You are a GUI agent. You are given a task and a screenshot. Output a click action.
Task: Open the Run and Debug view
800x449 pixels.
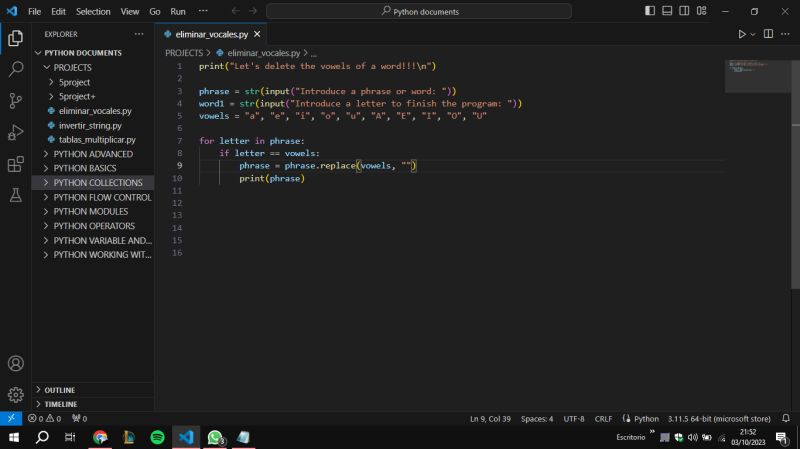tap(15, 132)
